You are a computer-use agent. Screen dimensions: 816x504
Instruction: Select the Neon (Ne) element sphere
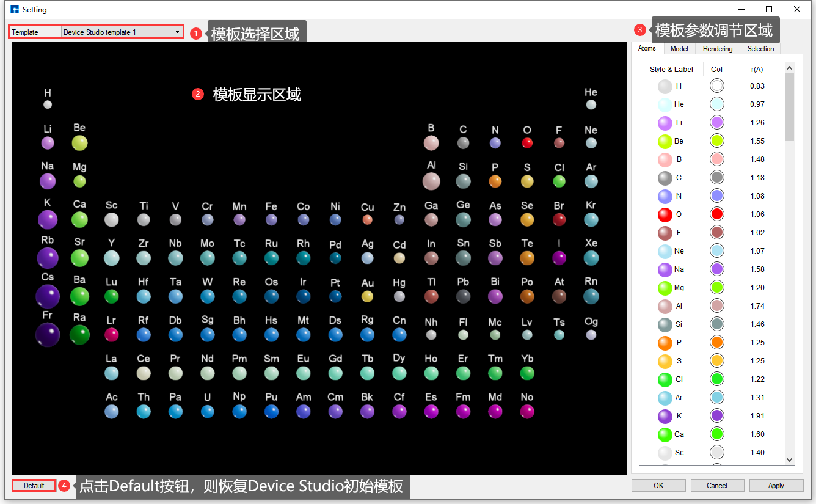coord(591,143)
